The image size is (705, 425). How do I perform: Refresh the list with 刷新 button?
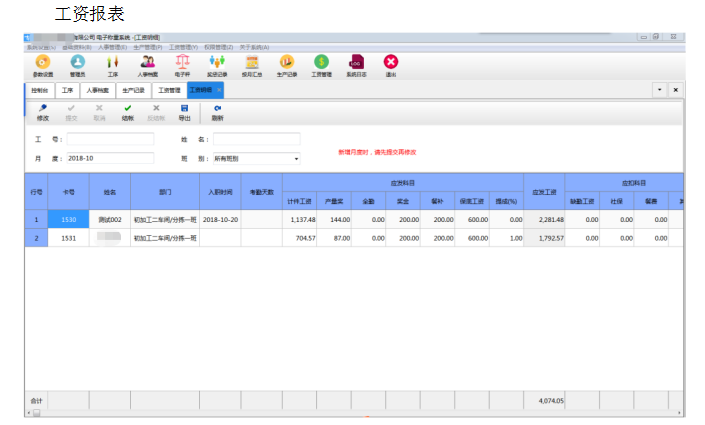(217, 112)
